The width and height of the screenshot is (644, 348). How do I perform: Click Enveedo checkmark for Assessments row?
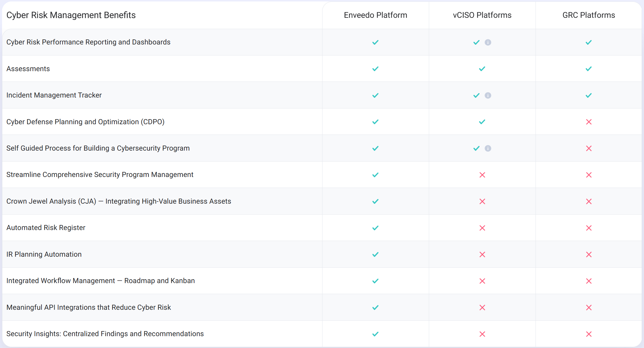click(x=375, y=69)
